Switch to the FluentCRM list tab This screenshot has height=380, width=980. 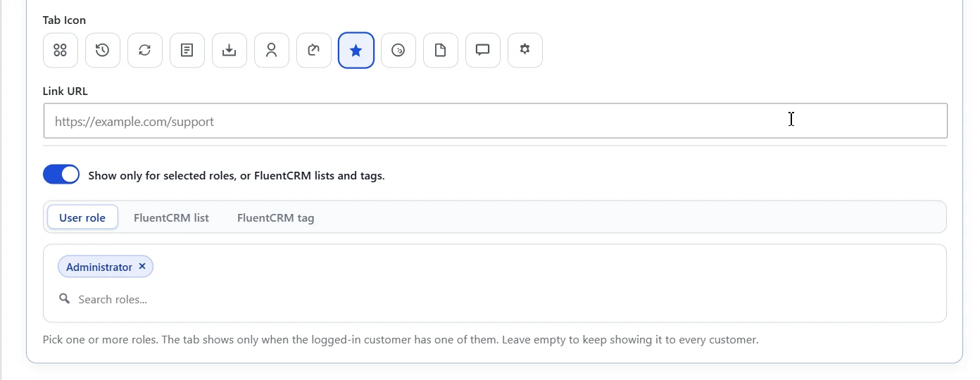tap(171, 217)
